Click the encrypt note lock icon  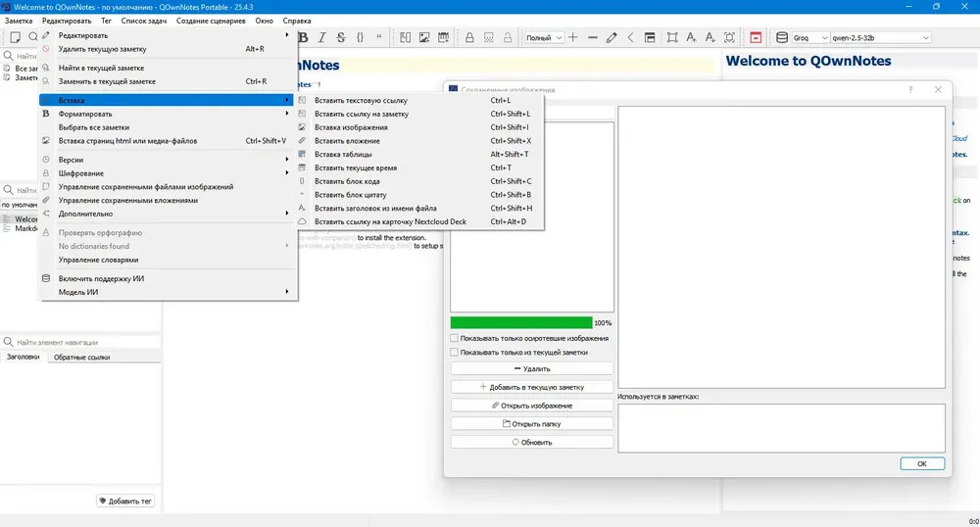pyautogui.click(x=469, y=37)
